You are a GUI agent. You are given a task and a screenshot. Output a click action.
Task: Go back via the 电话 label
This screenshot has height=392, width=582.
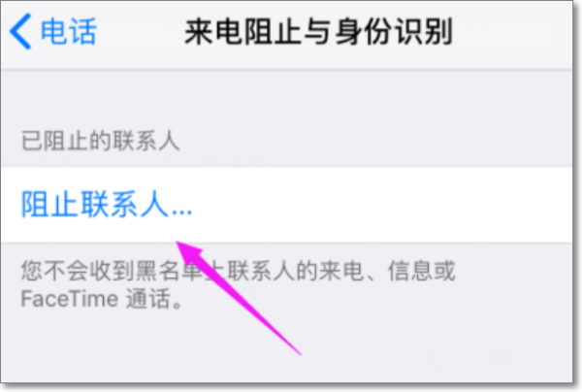coord(69,32)
